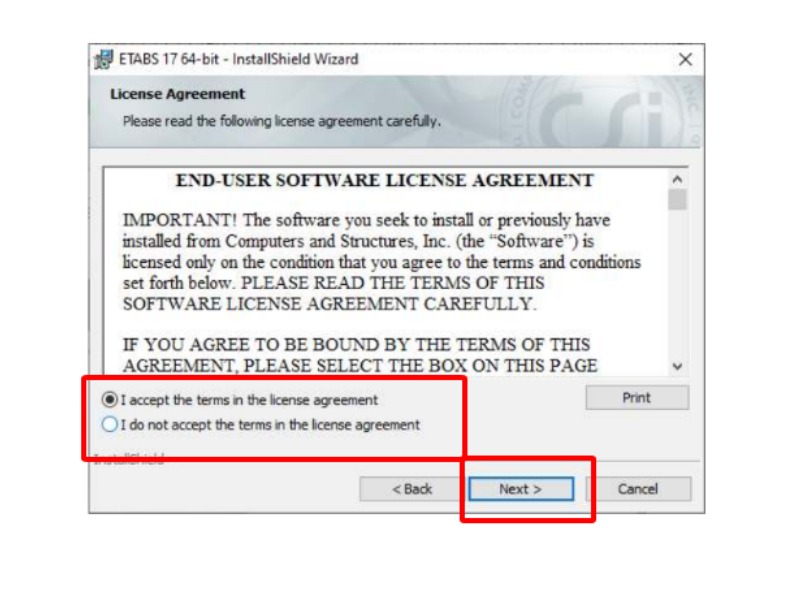The image size is (800, 600).
Task: Click the bold License Agreement header
Action: point(178,94)
